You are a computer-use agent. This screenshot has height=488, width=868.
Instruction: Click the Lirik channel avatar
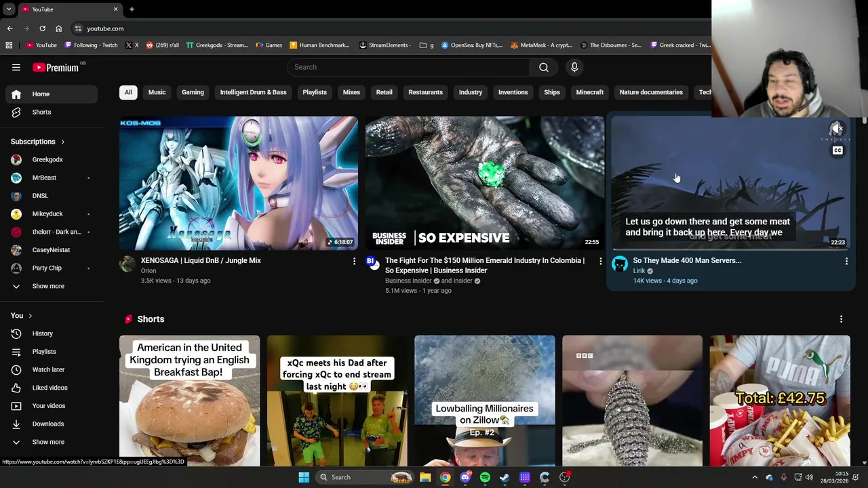pyautogui.click(x=620, y=264)
